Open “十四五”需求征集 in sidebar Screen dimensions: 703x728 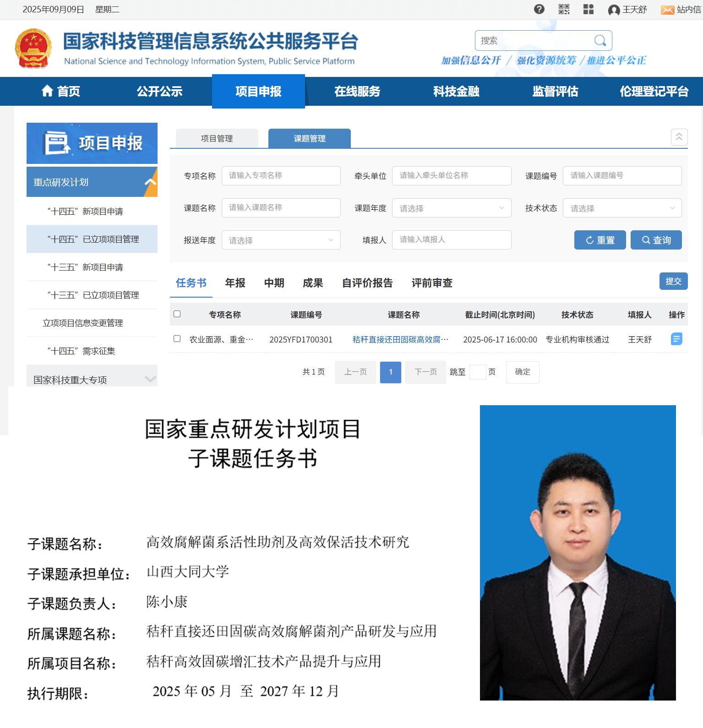[92, 351]
